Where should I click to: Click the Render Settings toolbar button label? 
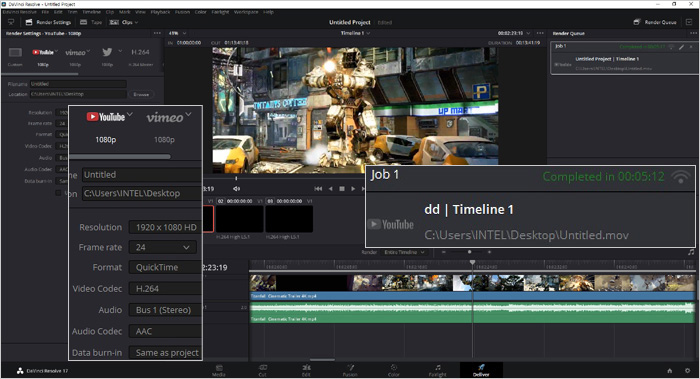54,22
